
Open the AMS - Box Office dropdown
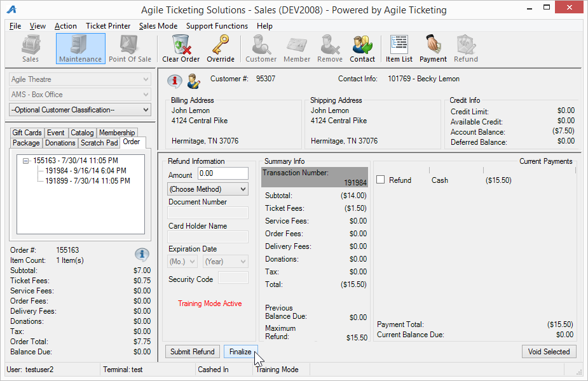tap(80, 95)
